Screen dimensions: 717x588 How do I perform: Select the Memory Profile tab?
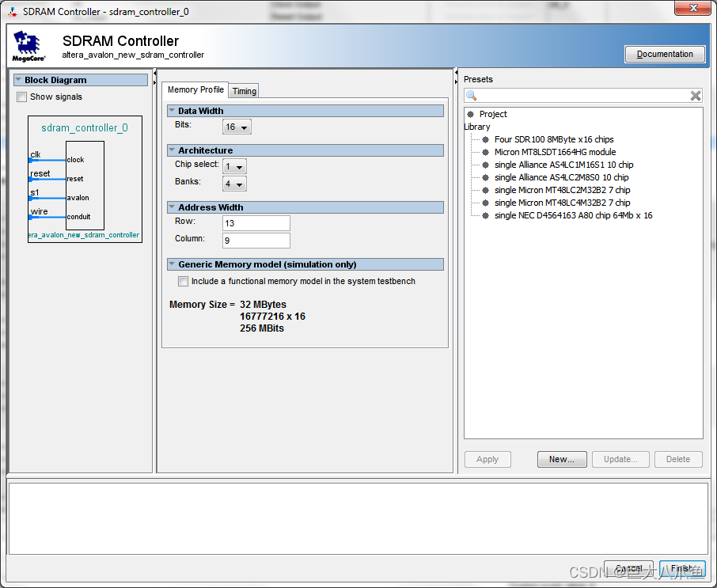pos(195,89)
